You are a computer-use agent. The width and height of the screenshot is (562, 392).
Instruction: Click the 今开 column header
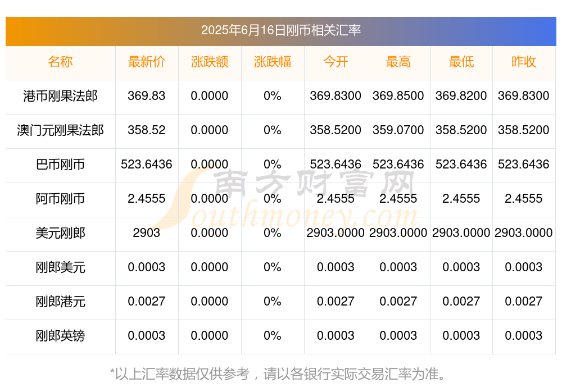pos(336,62)
